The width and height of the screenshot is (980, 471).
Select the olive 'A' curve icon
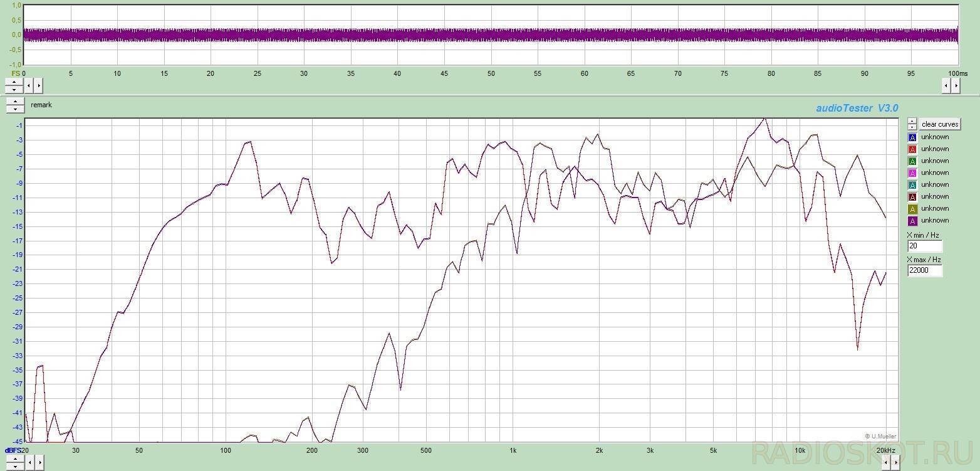912,209
